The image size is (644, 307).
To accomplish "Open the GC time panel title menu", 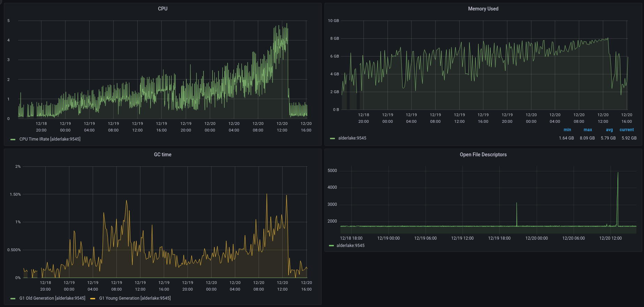I will [x=163, y=155].
